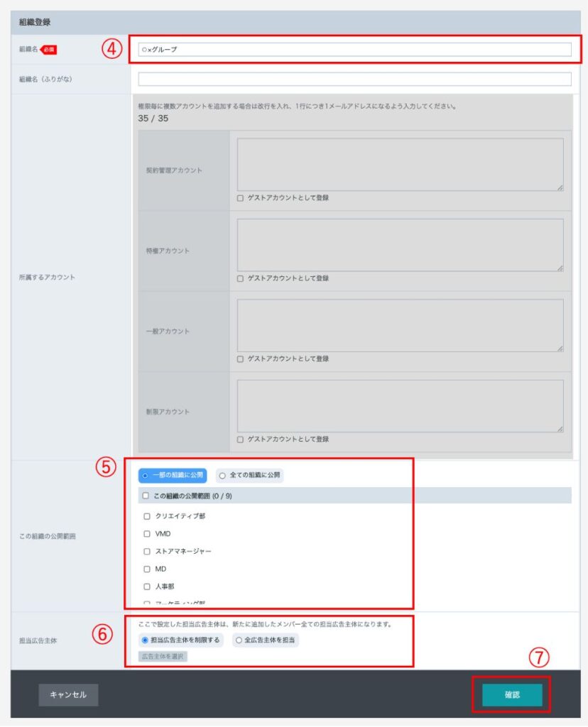Click the 契約管理アカウント text area
588x727 pixels.
(x=400, y=164)
